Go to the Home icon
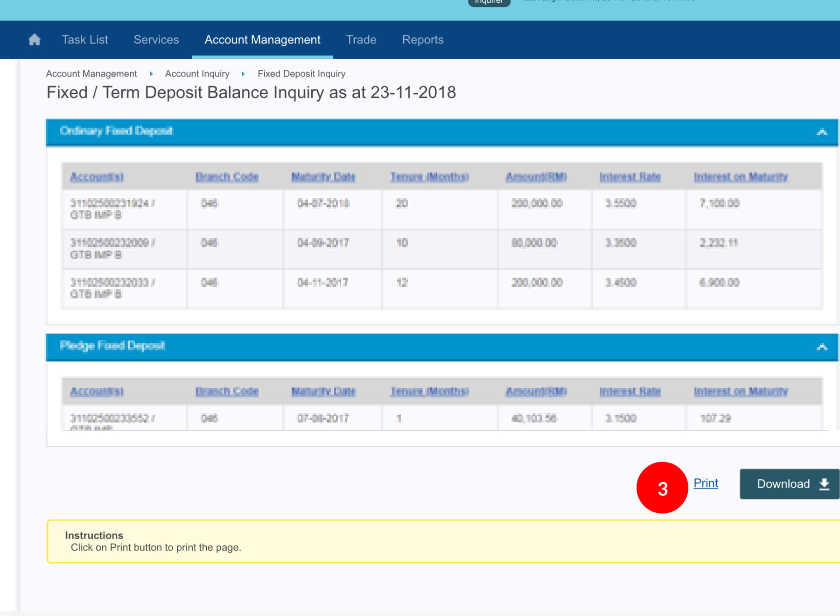840x616 pixels. click(x=35, y=40)
